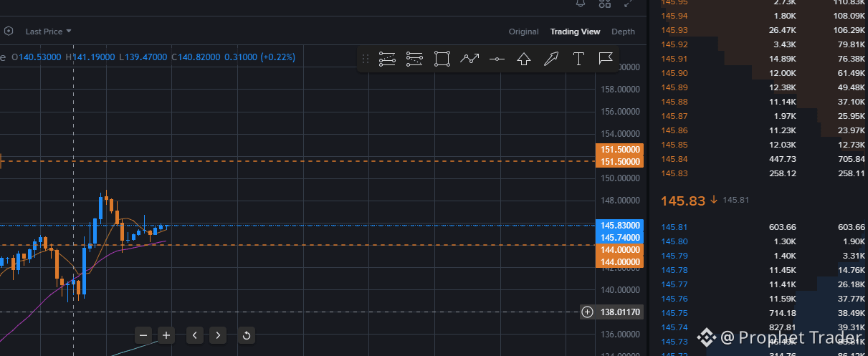
Task: Select the text annotation tool
Action: 578,59
